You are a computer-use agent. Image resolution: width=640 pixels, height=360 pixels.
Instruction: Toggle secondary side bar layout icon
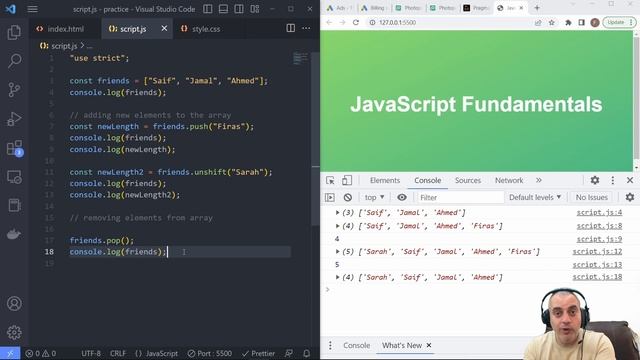click(239, 9)
